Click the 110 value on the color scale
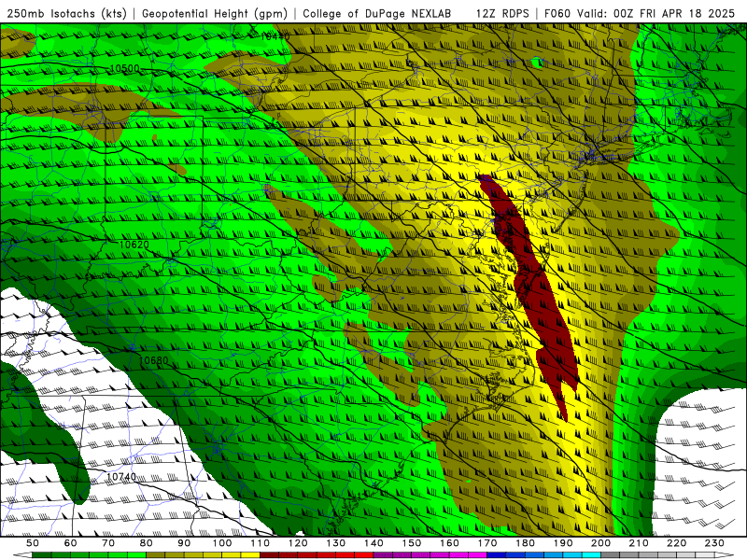The height and width of the screenshot is (560, 747). (x=261, y=543)
